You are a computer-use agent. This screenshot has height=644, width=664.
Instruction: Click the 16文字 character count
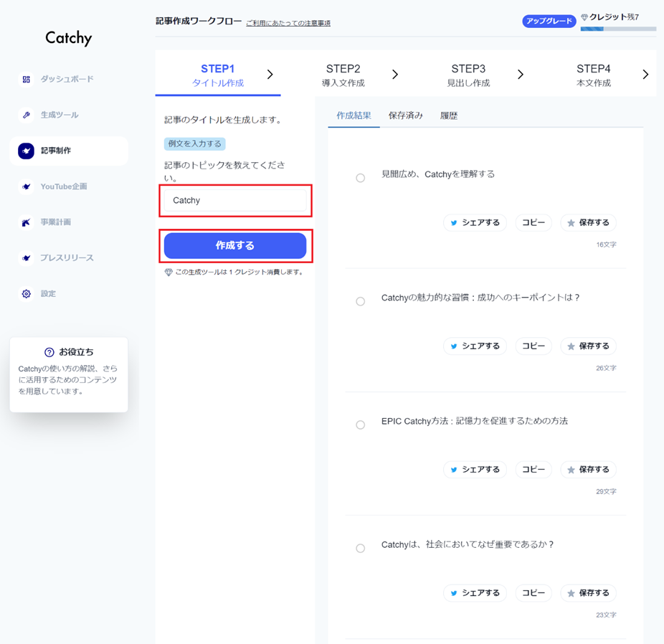tap(607, 245)
